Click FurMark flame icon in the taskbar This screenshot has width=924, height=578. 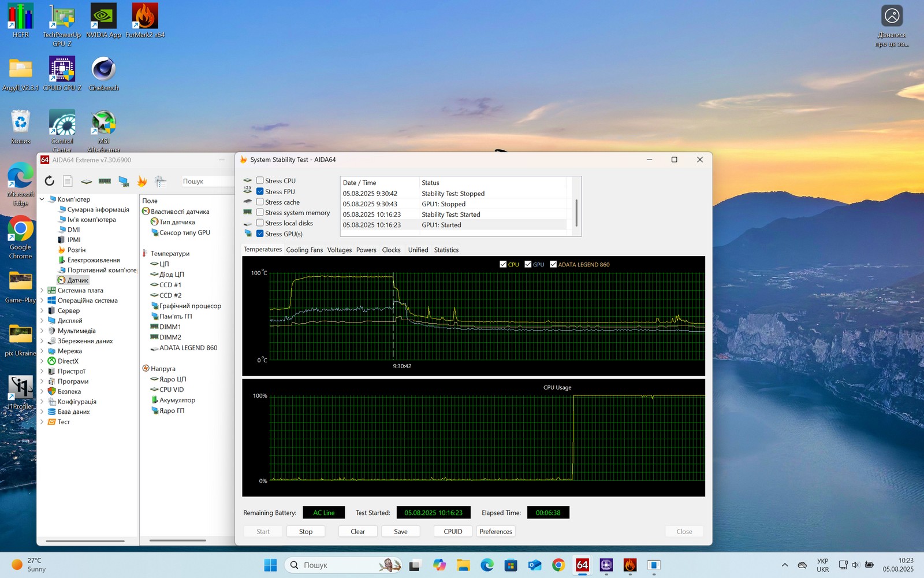point(630,565)
